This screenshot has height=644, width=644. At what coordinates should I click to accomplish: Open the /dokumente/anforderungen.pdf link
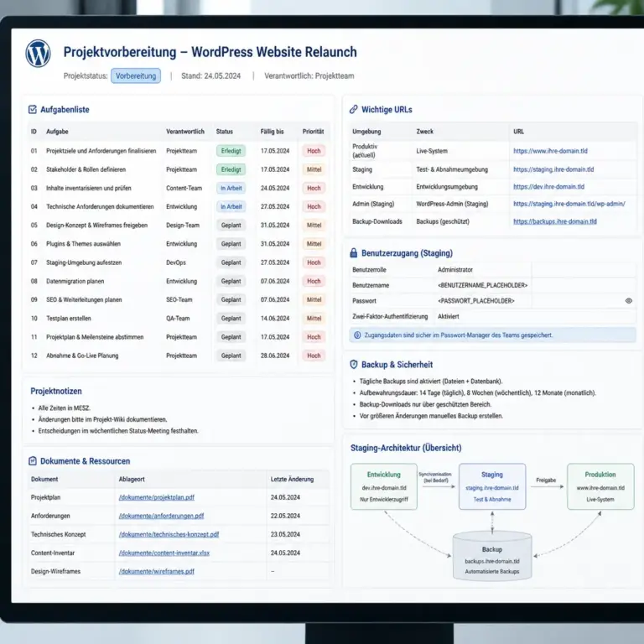(x=161, y=516)
